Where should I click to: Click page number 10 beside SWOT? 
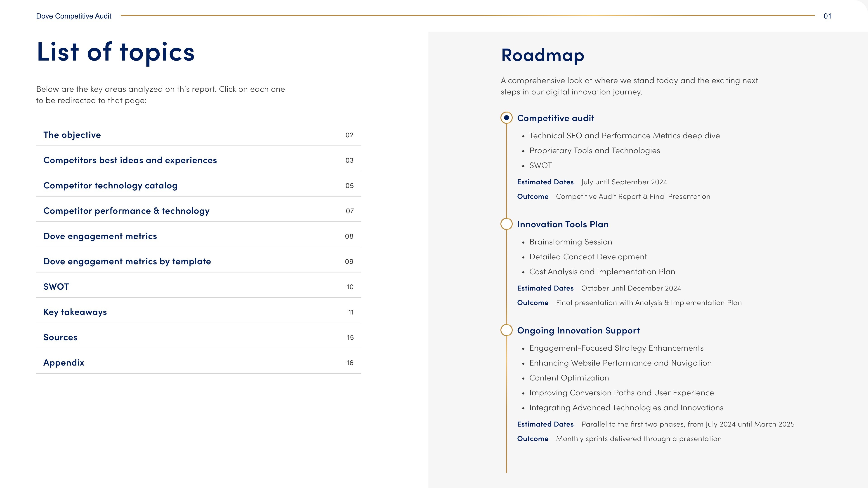click(350, 287)
